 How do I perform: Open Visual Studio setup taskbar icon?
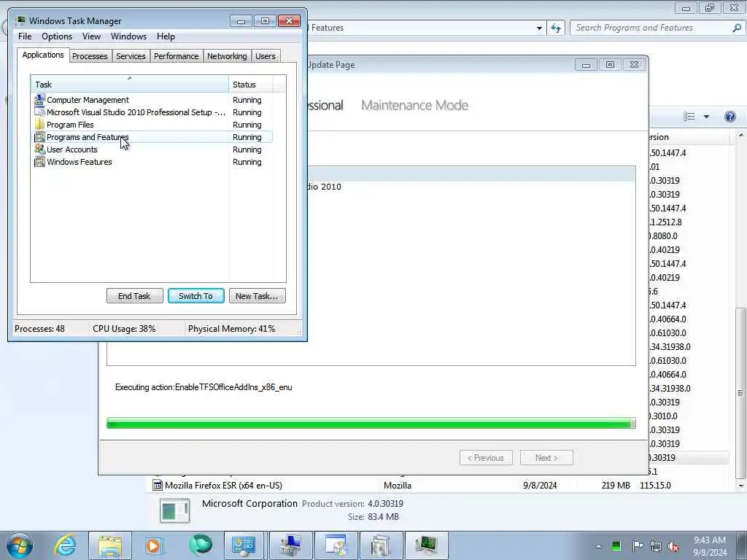[336, 545]
